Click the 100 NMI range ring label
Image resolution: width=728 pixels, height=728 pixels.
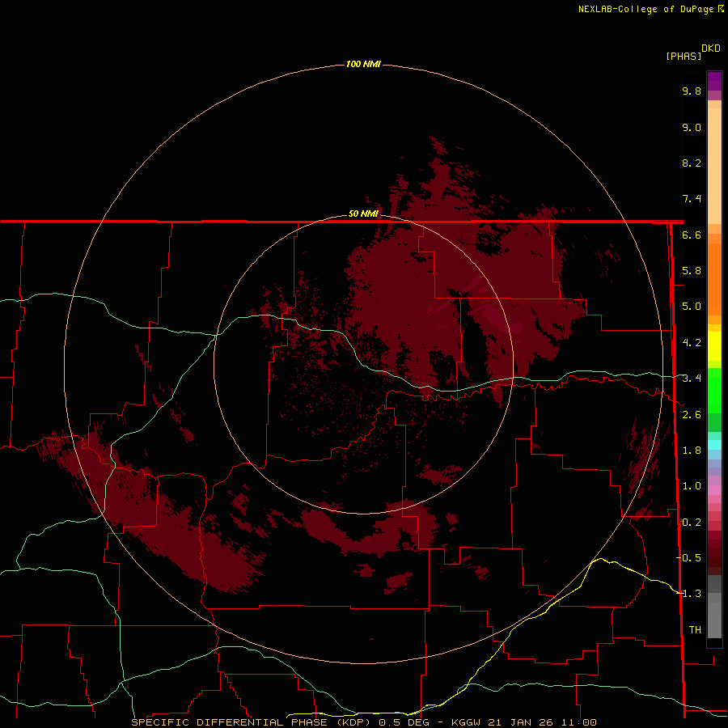(x=363, y=64)
